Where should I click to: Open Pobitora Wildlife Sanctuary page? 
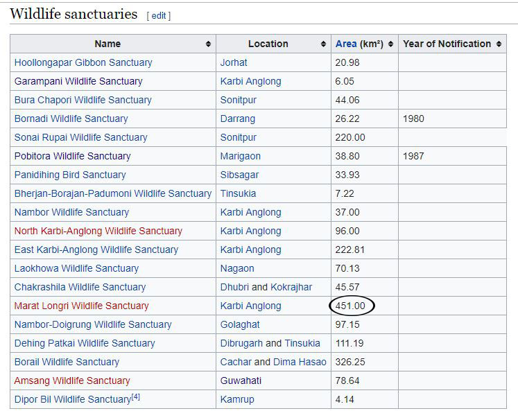click(72, 156)
